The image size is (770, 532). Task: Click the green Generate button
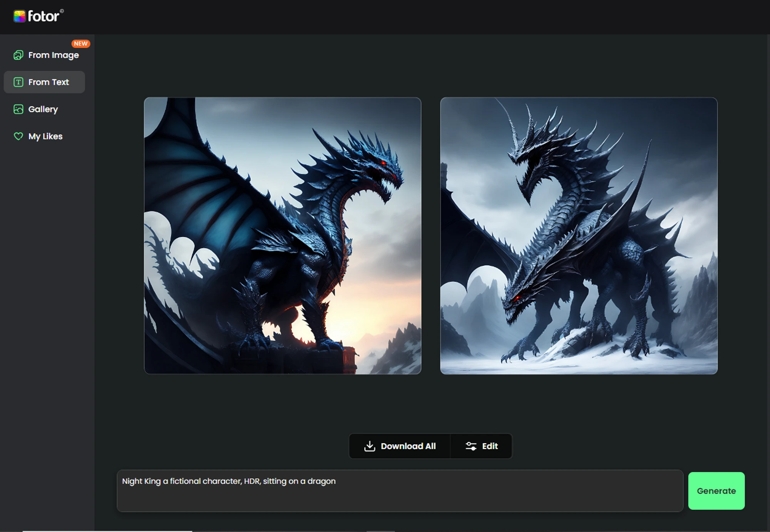(x=716, y=491)
